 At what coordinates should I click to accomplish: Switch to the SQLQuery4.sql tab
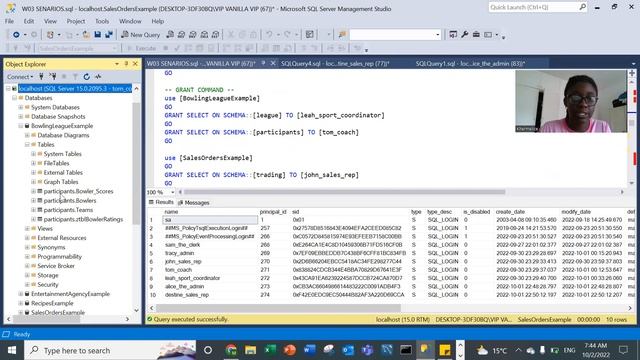(x=335, y=63)
